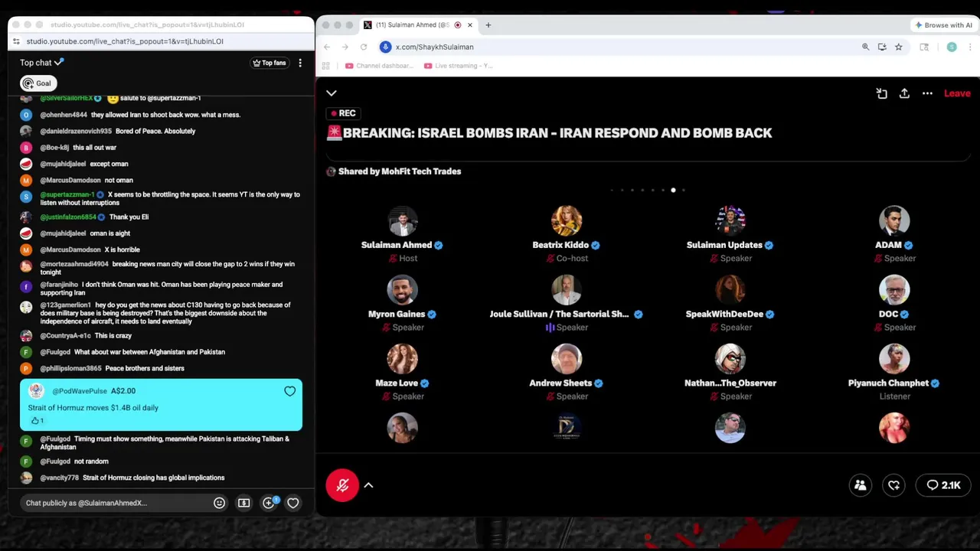Image resolution: width=980 pixels, height=551 pixels.
Task: Like the Strait of Hormuz Super Chat
Action: (36, 421)
